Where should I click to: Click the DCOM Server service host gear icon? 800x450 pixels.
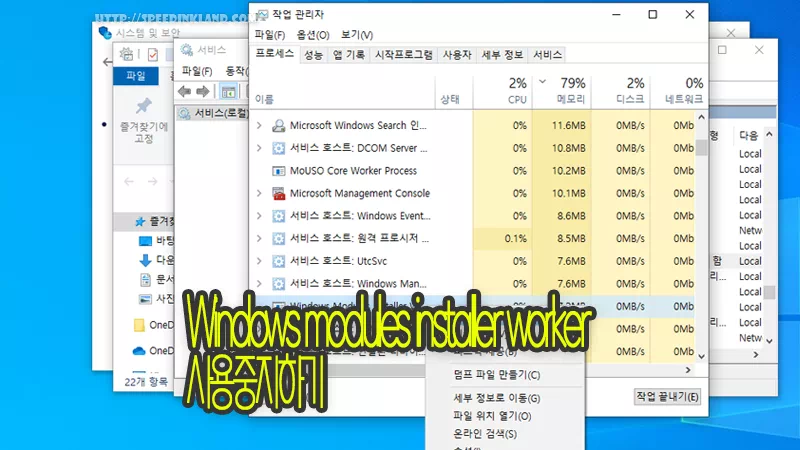tap(279, 148)
